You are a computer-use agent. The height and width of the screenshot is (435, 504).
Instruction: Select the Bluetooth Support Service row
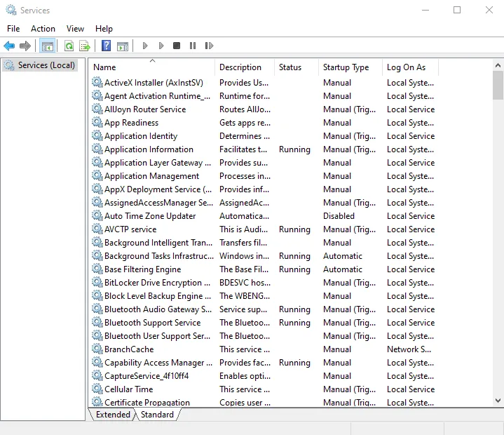152,323
